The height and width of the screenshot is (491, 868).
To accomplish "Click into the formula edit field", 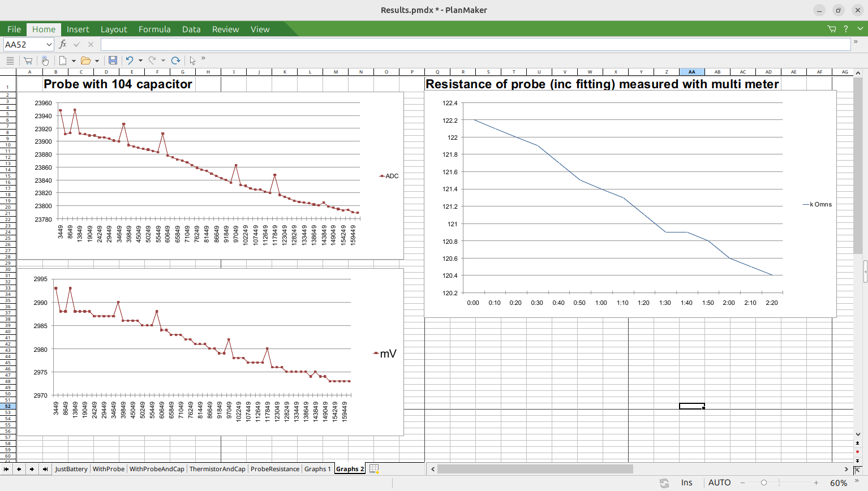I will tap(475, 44).
